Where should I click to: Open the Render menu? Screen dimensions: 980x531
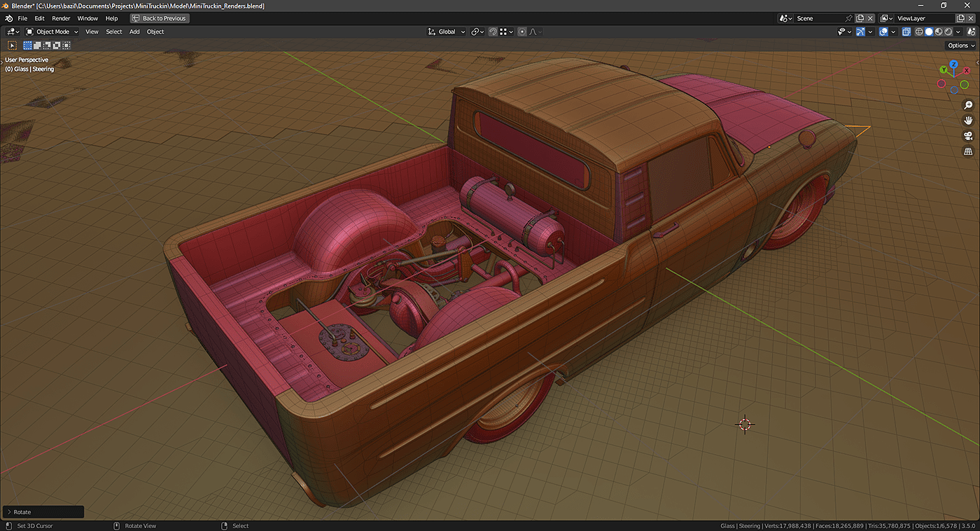(61, 18)
